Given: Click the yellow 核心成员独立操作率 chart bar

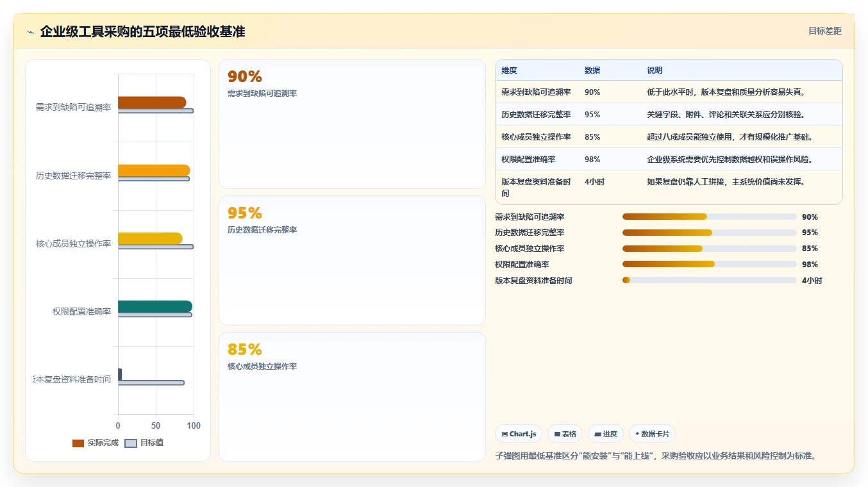Looking at the screenshot, I should pos(150,238).
